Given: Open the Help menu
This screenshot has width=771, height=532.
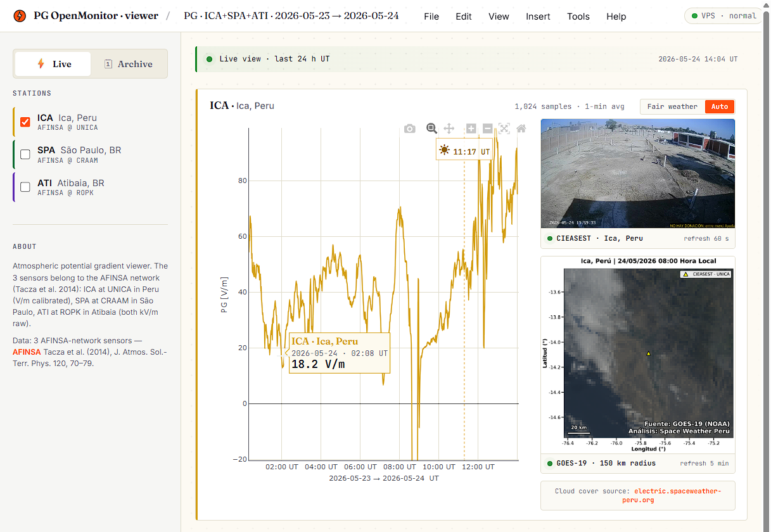Looking at the screenshot, I should [616, 16].
